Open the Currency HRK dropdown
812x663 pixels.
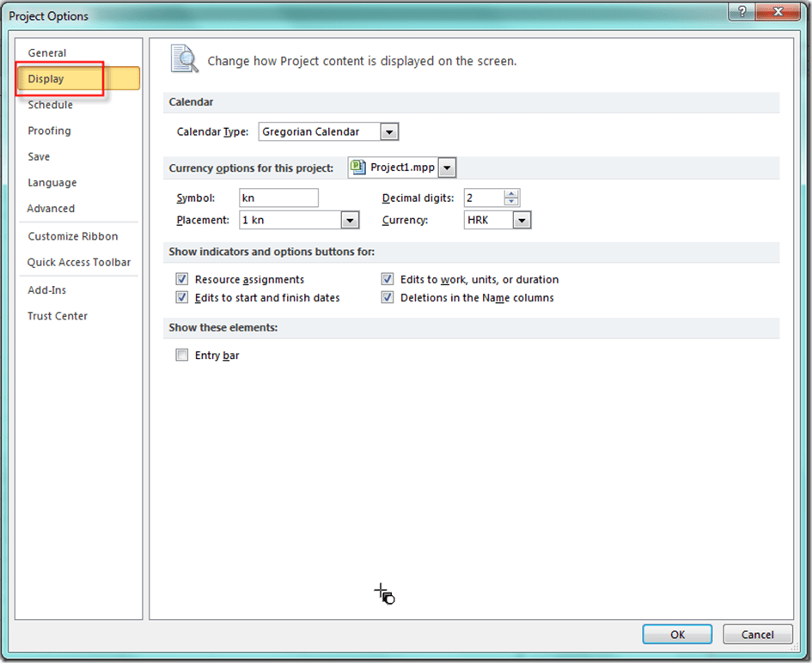[522, 221]
